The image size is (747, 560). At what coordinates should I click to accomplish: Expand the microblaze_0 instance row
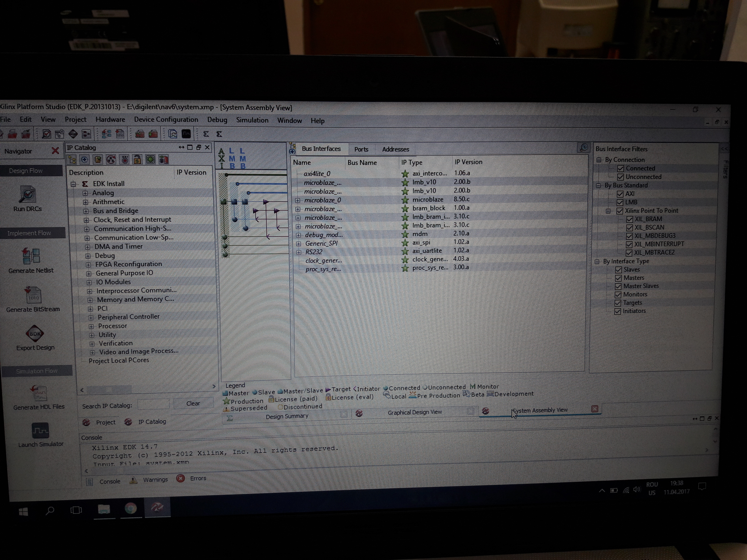coord(297,200)
